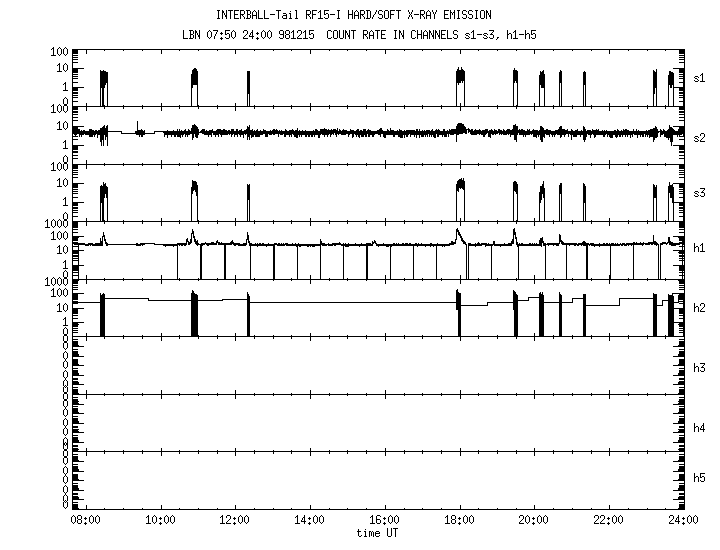Click the 24:00 time axis label
Screen dimensions: 720x550
(x=683, y=521)
